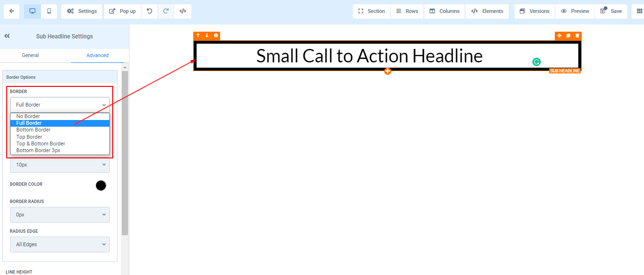The height and width of the screenshot is (275, 644).
Task: Switch to desktop view
Action: 32,11
